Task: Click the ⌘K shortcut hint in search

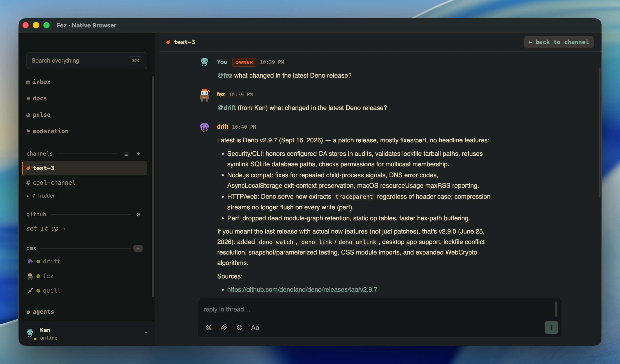Action: 135,60
